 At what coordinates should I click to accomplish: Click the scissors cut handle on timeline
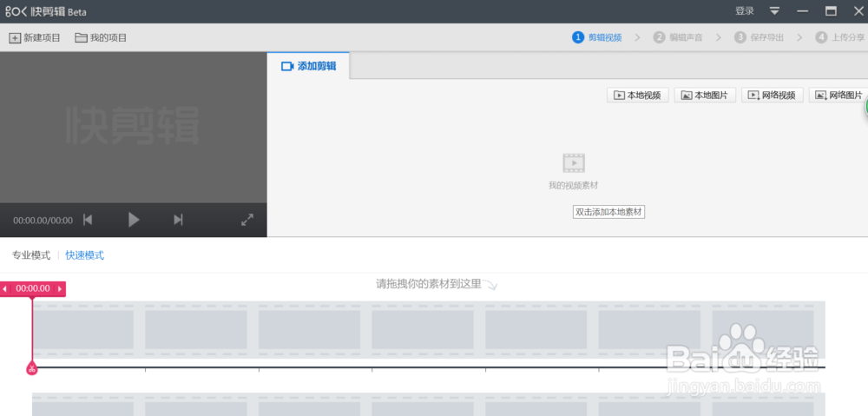[32, 368]
